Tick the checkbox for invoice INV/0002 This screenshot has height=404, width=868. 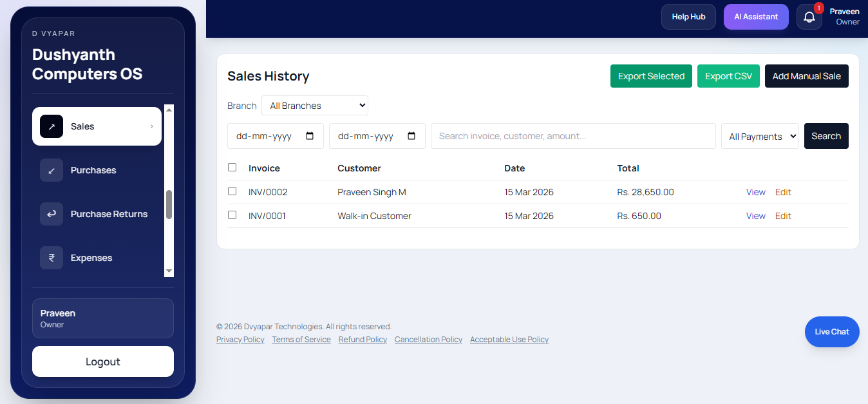232,191
